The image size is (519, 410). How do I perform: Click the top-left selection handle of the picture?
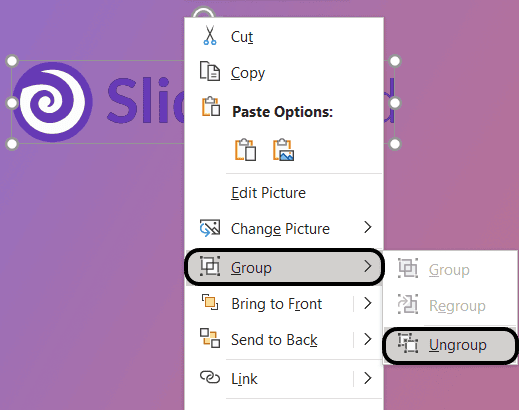pos(12,61)
